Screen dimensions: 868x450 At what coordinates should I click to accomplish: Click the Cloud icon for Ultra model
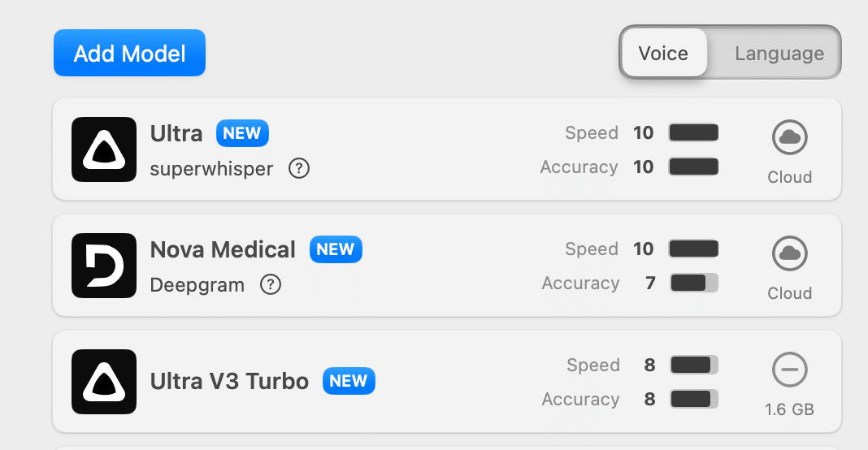coord(789,139)
